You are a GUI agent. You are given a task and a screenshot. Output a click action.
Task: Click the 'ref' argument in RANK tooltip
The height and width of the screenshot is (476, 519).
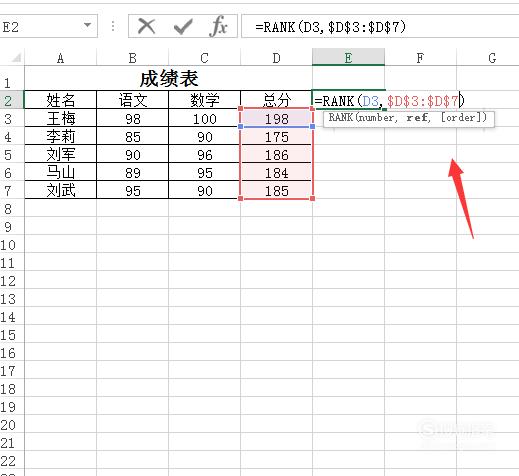pos(417,118)
